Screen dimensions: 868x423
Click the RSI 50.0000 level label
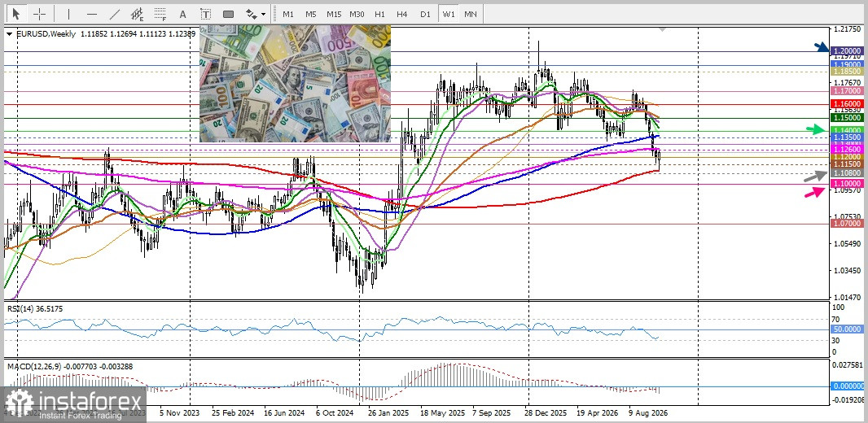pyautogui.click(x=847, y=329)
